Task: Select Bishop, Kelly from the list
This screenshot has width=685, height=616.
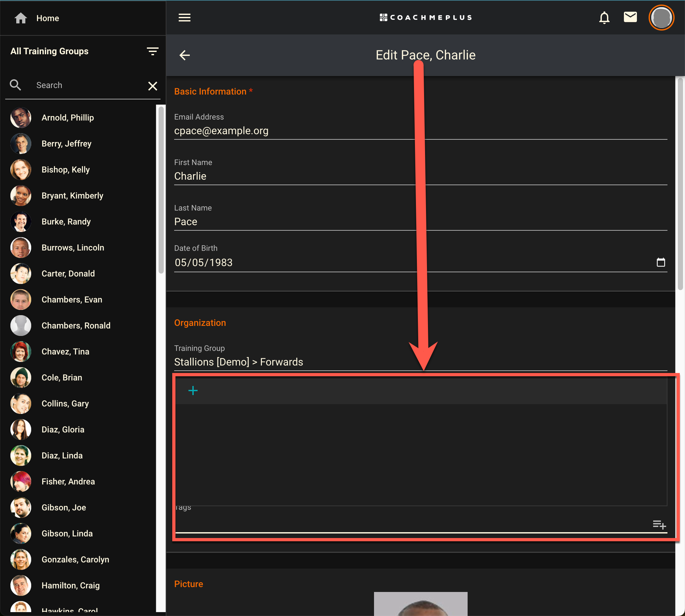Action: coord(66,170)
